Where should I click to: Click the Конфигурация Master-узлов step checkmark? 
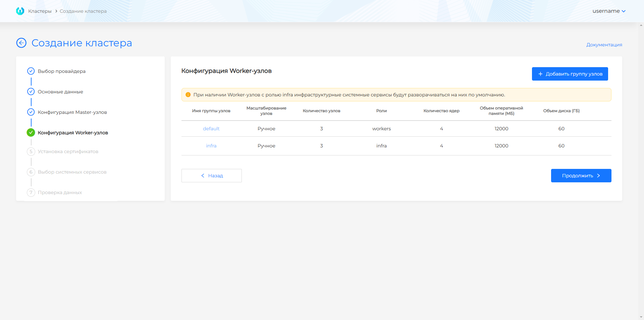coord(31,112)
